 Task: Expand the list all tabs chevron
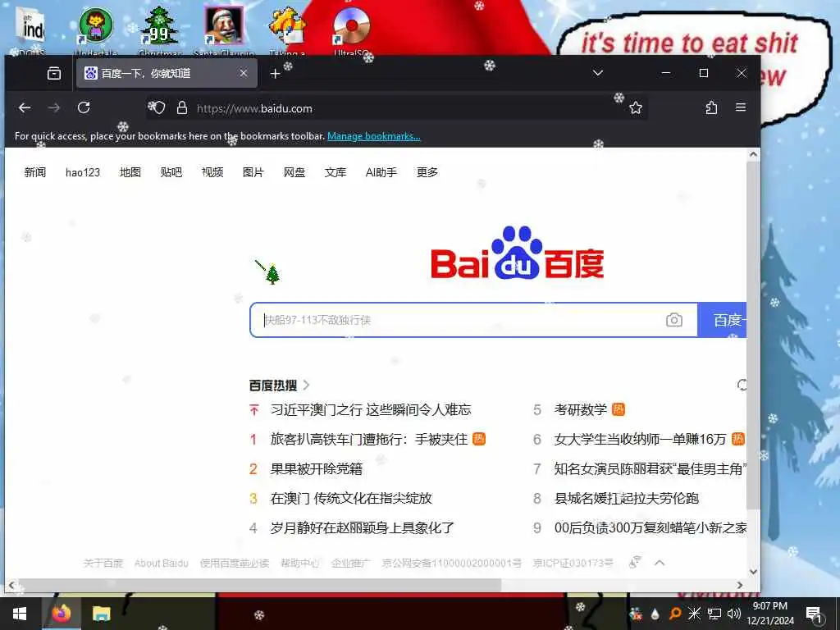pos(598,73)
